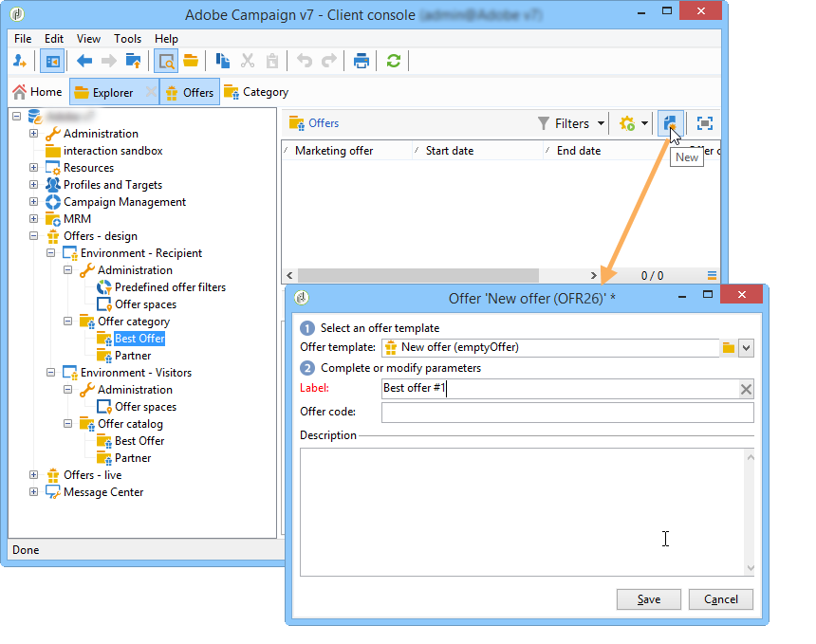Select the interaction sandbox folder
Screen dimensions: 816x644
click(113, 151)
